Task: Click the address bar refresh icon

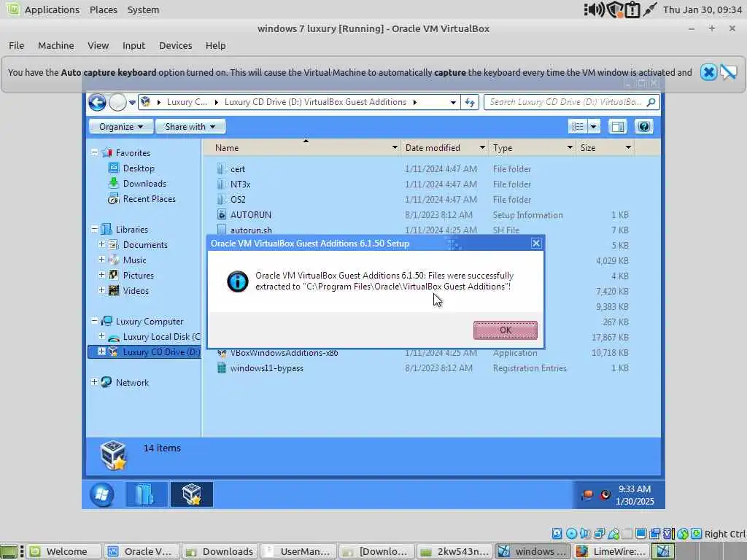Action: [470, 102]
